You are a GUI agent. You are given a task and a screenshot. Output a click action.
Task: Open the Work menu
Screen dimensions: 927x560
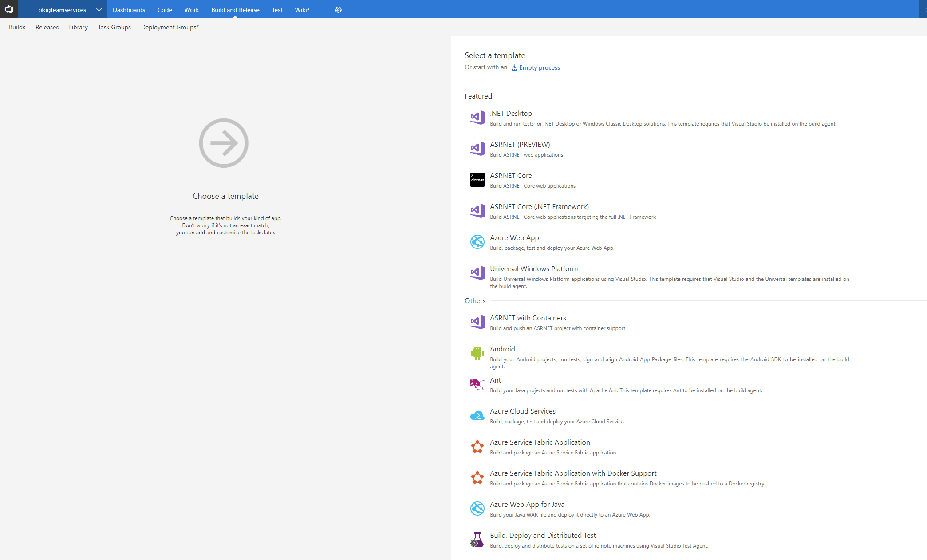click(x=192, y=10)
